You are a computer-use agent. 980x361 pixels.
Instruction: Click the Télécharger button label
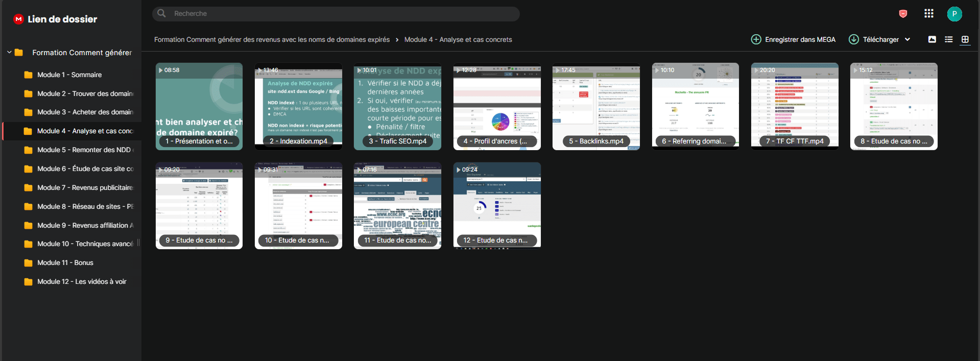881,39
